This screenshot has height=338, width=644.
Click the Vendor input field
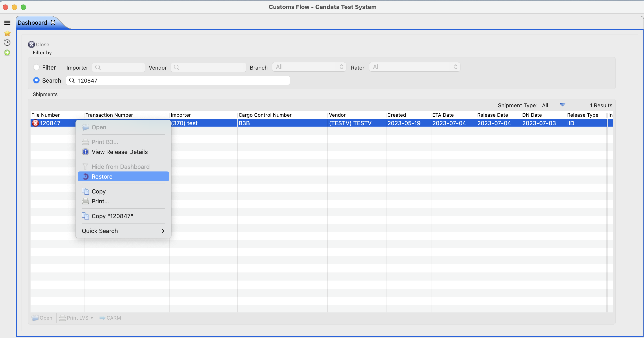click(x=209, y=67)
